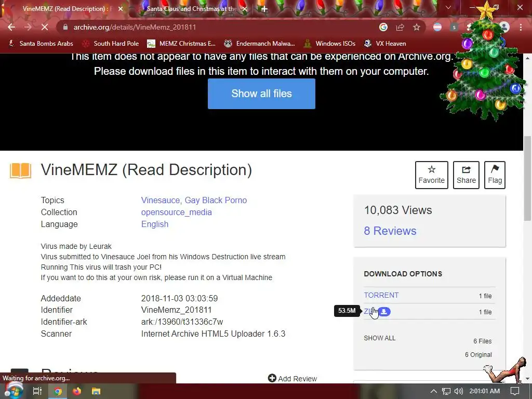Click the taskbar clock 2:01:01 AM
532x399 pixels.
pos(485,391)
